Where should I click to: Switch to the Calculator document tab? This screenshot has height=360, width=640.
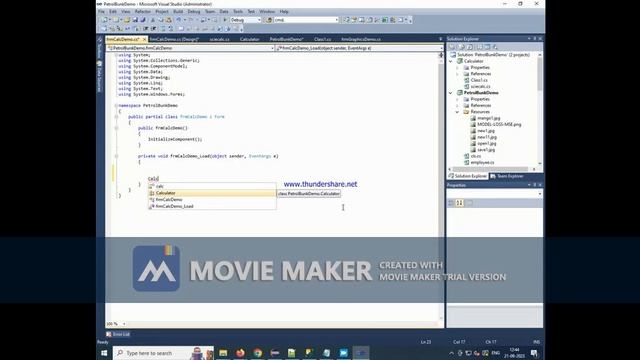tap(250, 39)
